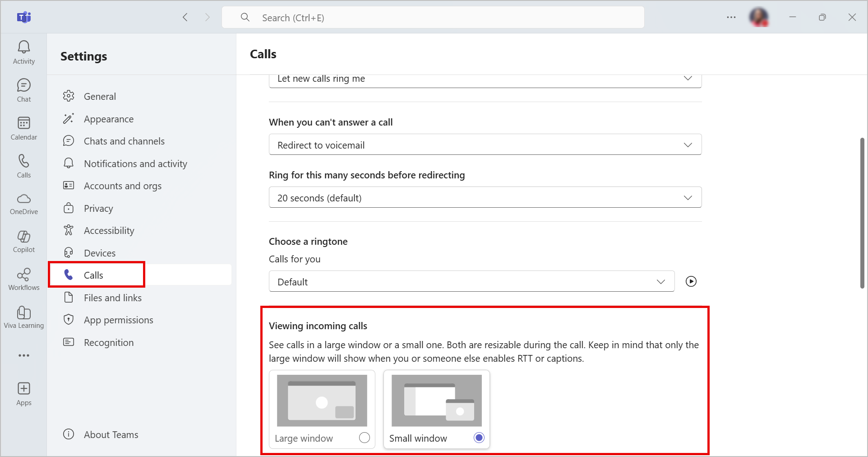Click the Search (Ctrl+E) field
Image resolution: width=868 pixels, height=457 pixels.
coord(433,17)
